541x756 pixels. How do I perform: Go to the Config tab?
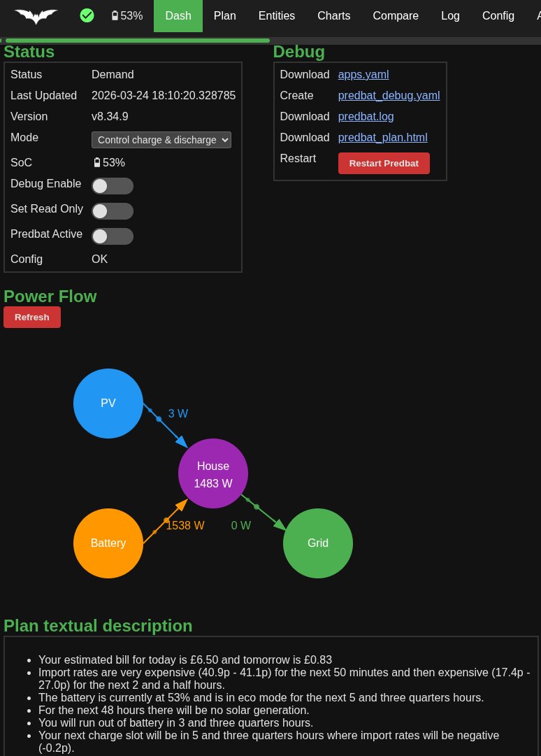498,16
